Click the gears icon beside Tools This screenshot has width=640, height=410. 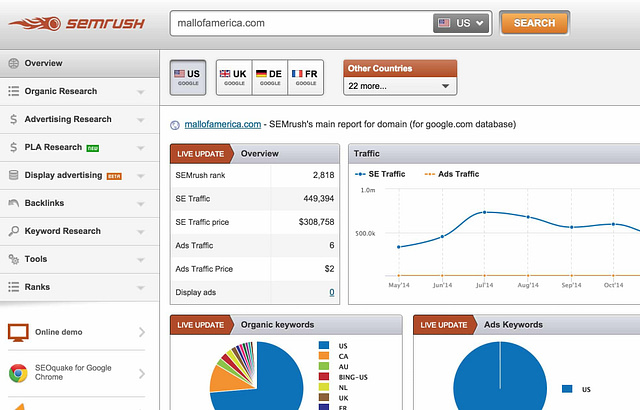pyautogui.click(x=13, y=259)
